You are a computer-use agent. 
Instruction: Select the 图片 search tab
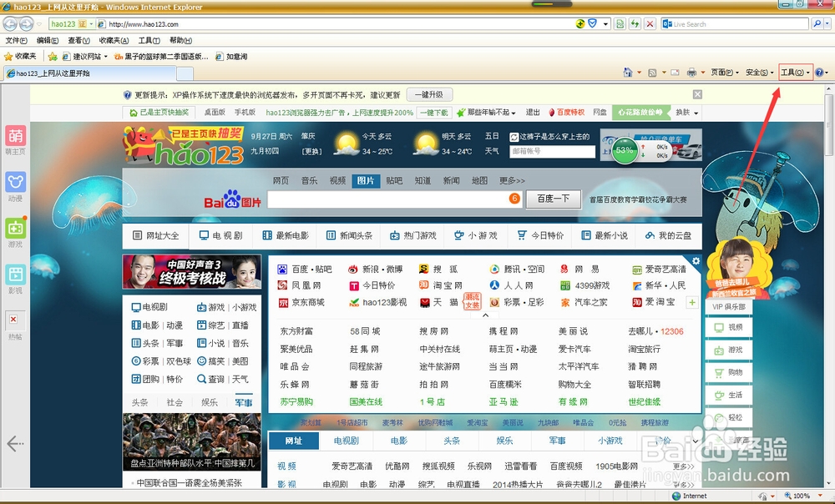point(366,181)
